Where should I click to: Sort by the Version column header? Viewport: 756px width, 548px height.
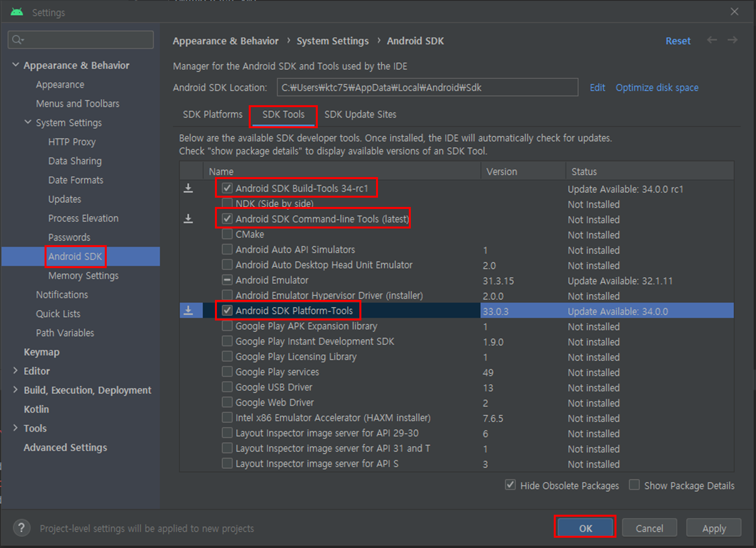(523, 171)
